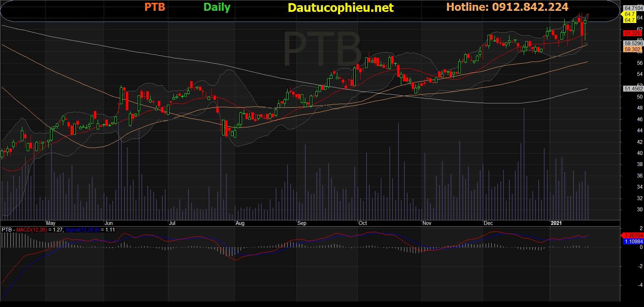
Task: Click the 42 price axis label
Action: (640, 142)
